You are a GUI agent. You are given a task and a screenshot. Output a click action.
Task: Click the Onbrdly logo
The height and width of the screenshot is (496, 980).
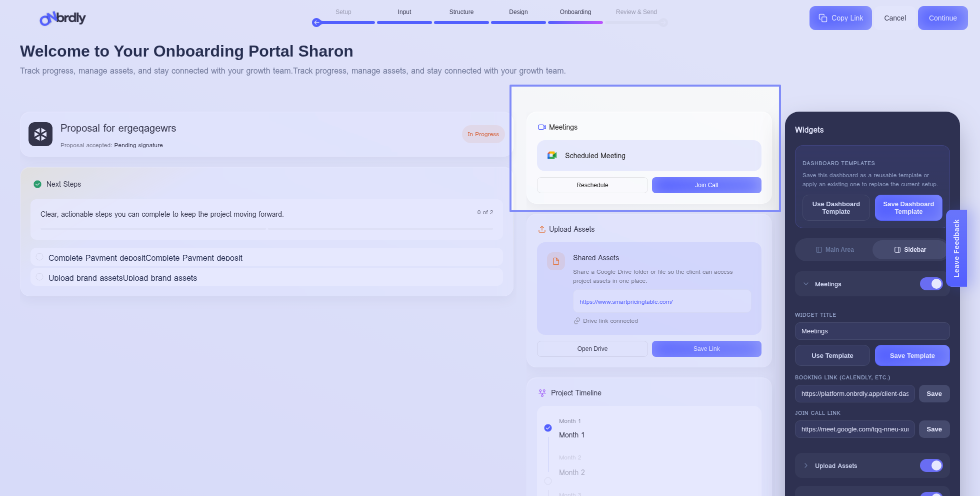coord(63,19)
